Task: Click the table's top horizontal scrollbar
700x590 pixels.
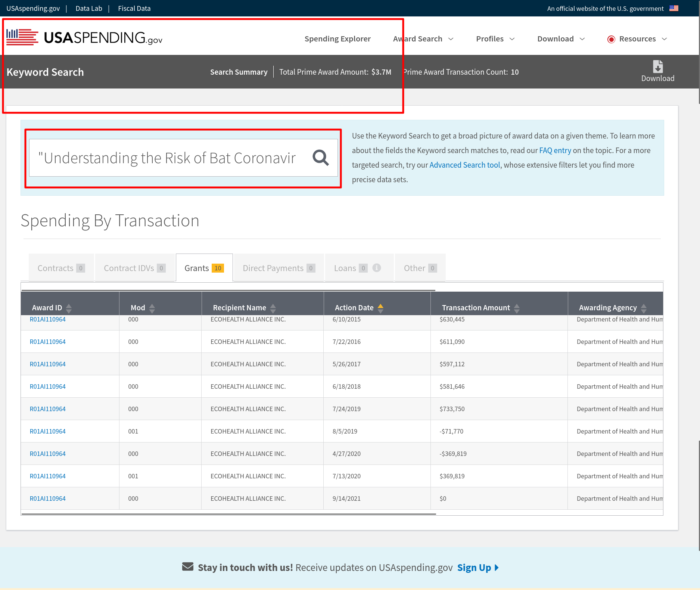Action: click(228, 290)
